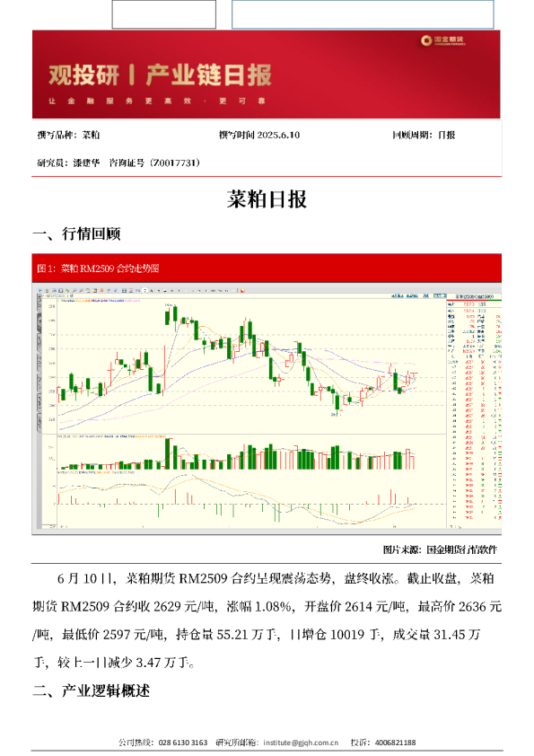Click the empty box at the top left
Screen dimensions: 534x756
point(164,14)
